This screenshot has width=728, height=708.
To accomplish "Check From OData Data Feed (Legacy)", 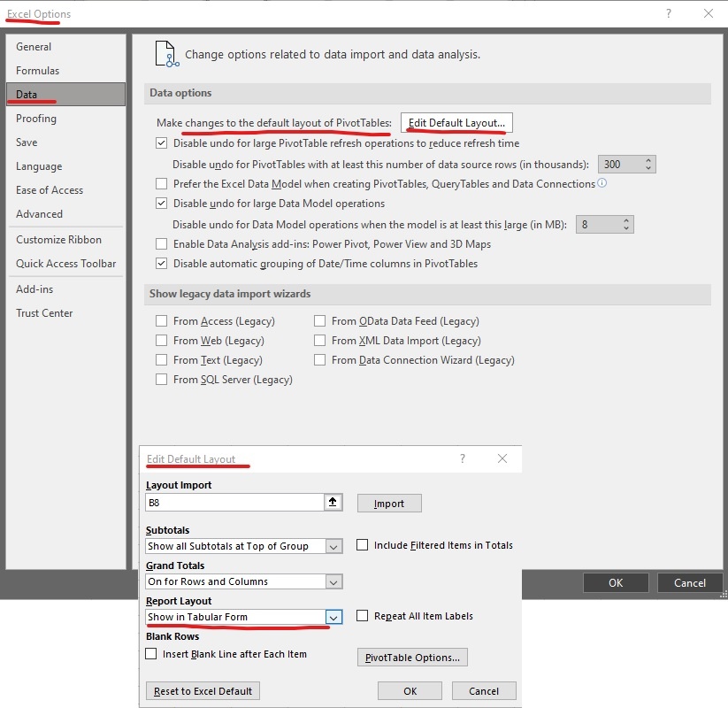I will click(x=319, y=321).
